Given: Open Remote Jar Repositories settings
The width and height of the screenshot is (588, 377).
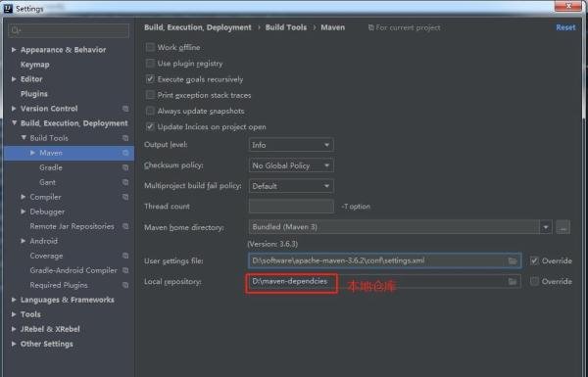Looking at the screenshot, I should pyautogui.click(x=72, y=226).
